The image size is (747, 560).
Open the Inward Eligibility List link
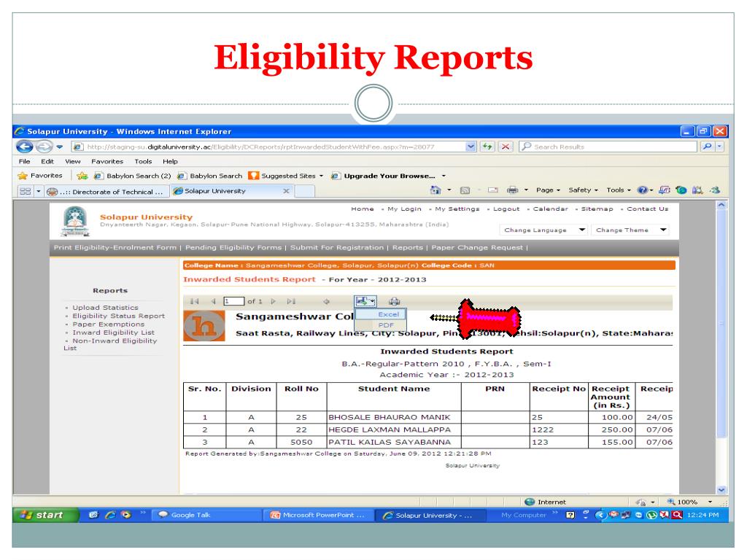113,332
